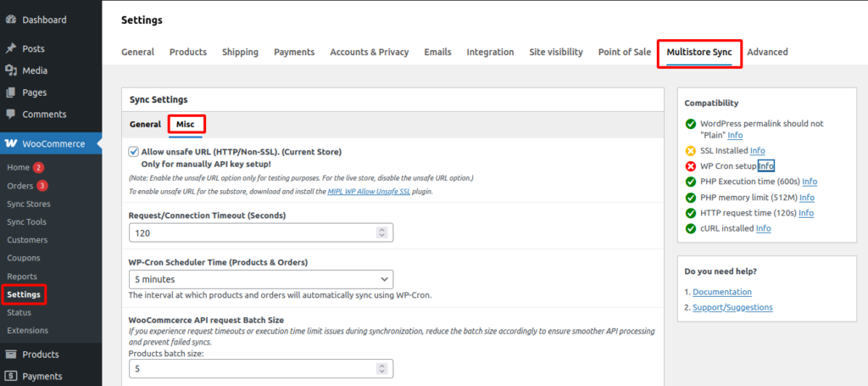The height and width of the screenshot is (386, 868).
Task: Click the Payments icon in sidebar
Action: 10,376
